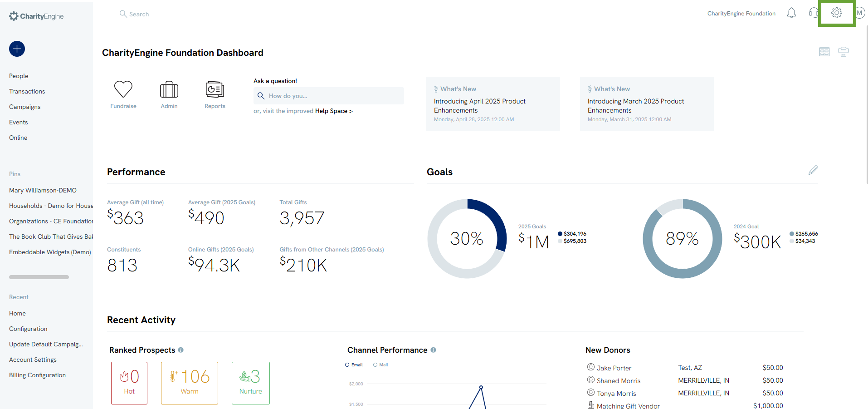
Task: Click the top Search field
Action: click(139, 14)
